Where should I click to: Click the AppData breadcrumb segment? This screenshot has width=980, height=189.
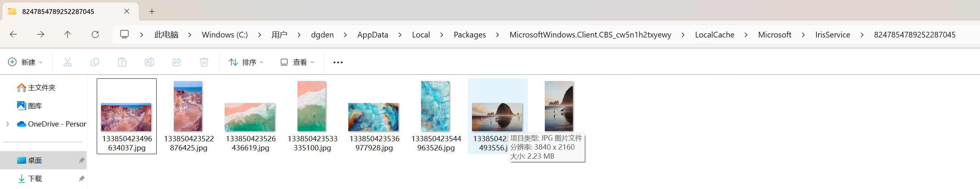coord(373,35)
